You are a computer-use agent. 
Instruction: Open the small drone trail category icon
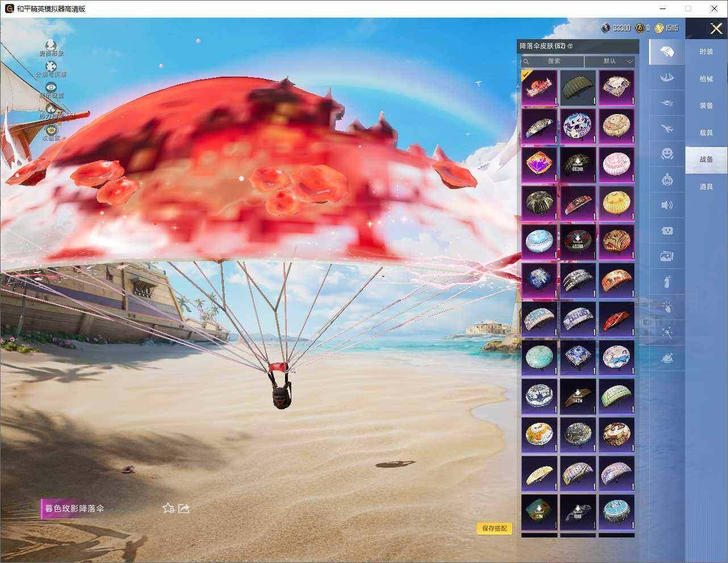[x=667, y=103]
